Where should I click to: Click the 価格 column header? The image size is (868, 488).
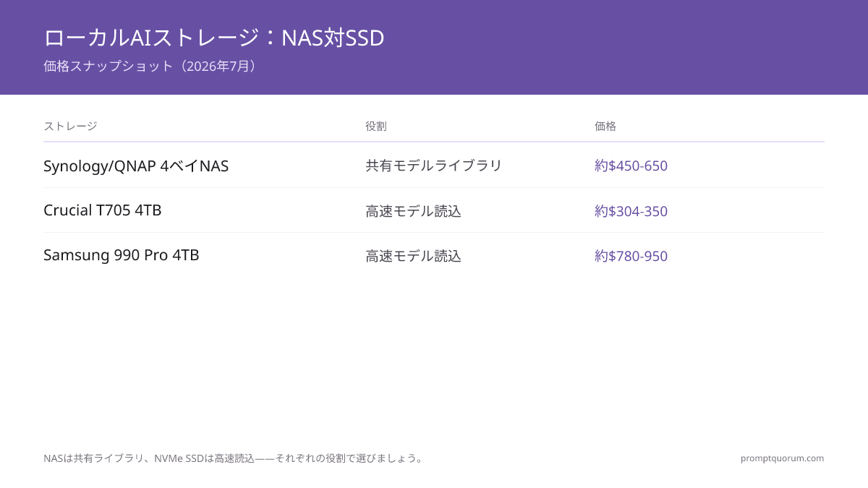click(x=605, y=126)
